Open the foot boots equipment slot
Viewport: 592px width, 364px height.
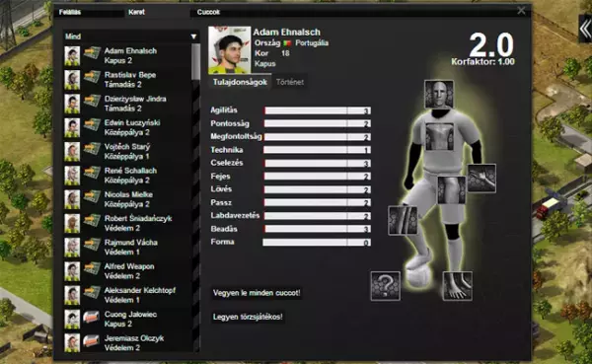click(x=457, y=286)
